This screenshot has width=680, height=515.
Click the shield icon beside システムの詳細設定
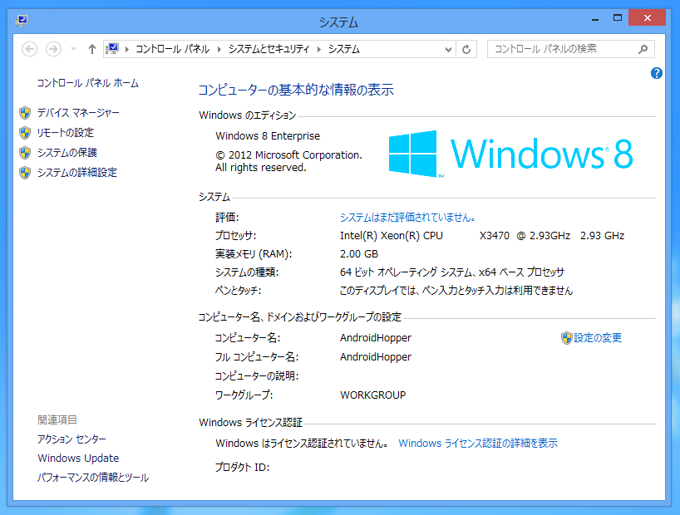click(25, 173)
